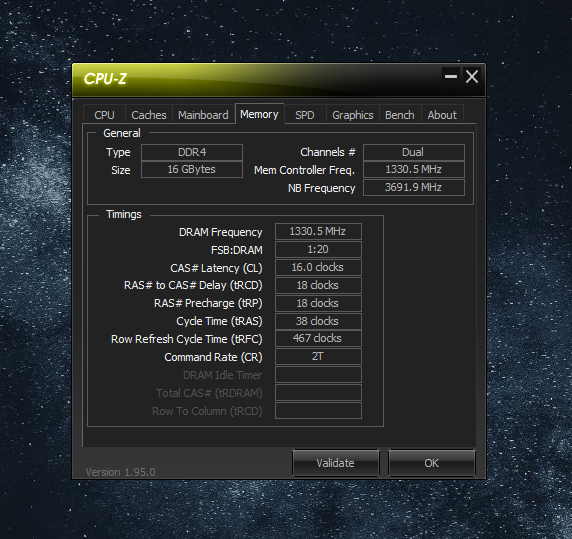Click the "RAS# to CAS# Delay (tRCD)" label
572x539 pixels.
[193, 285]
